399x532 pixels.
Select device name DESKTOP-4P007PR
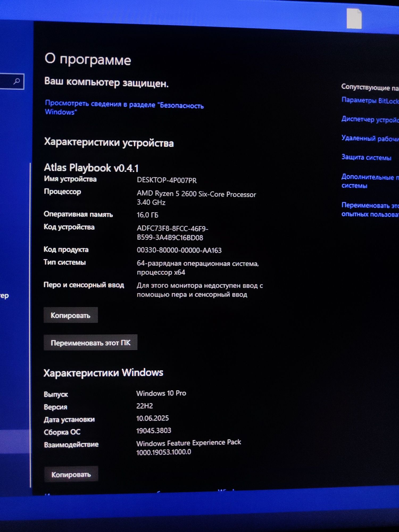pos(167,180)
